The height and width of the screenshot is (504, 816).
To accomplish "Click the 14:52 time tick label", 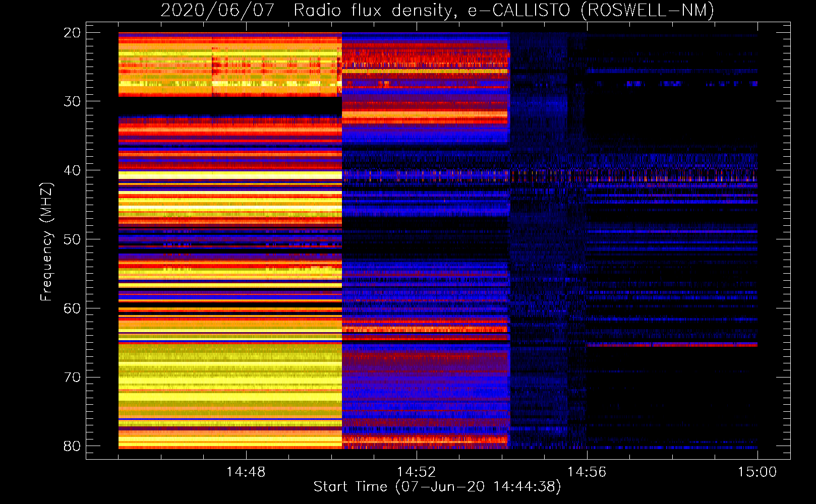I will 416,472.
